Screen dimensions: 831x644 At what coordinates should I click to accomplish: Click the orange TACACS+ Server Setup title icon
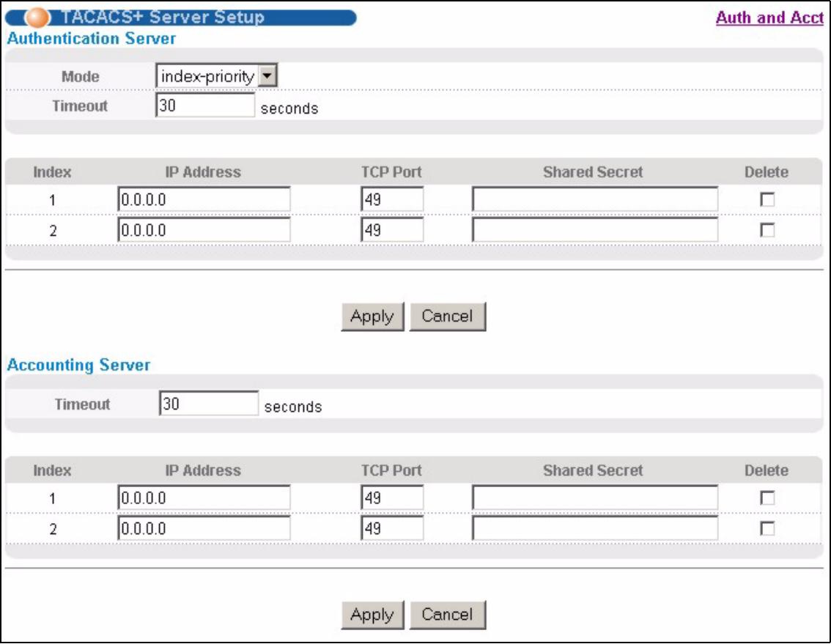pos(37,17)
